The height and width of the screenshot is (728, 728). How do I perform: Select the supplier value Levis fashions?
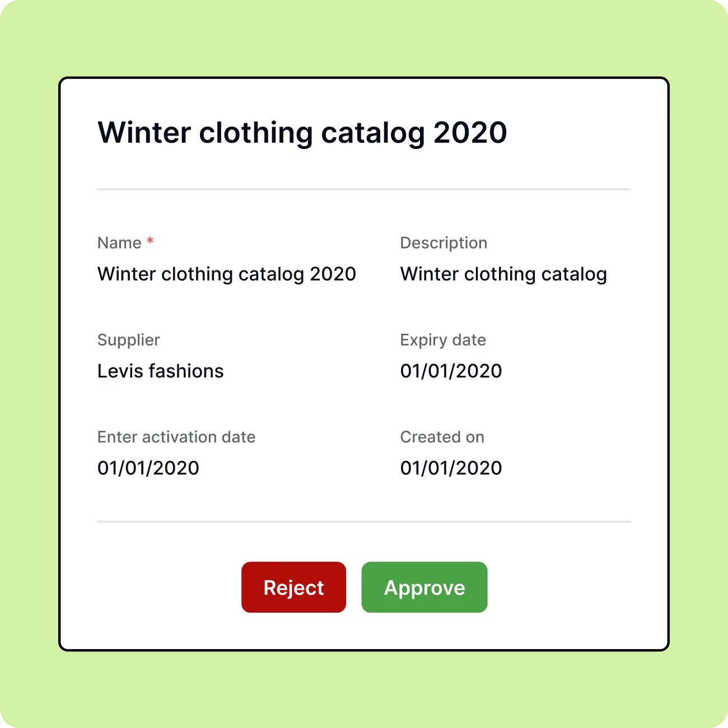tap(160, 371)
